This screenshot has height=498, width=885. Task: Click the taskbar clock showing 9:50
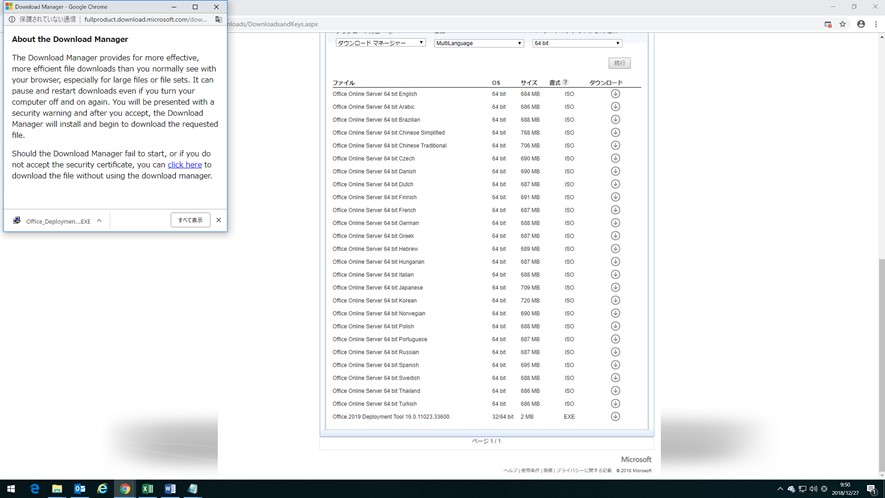(845, 489)
